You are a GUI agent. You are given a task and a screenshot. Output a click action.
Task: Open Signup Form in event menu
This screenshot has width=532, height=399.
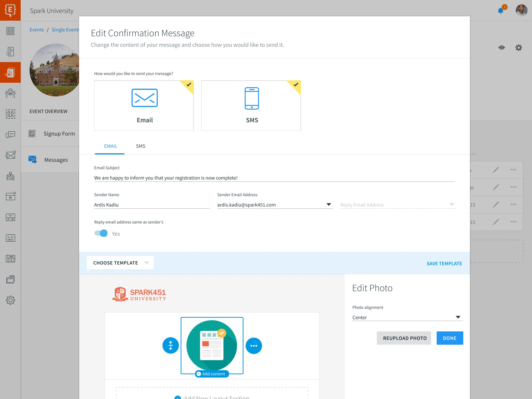tap(59, 134)
